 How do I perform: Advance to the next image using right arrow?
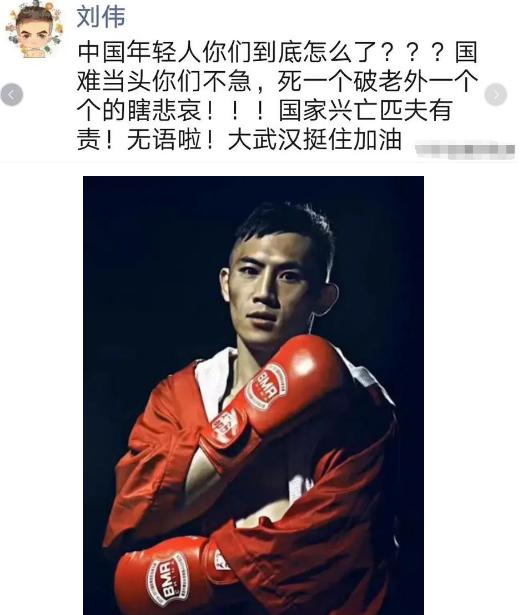[496, 95]
